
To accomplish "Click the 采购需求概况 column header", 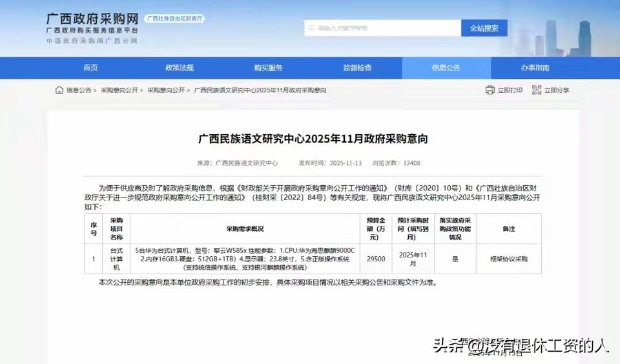I will [x=245, y=229].
